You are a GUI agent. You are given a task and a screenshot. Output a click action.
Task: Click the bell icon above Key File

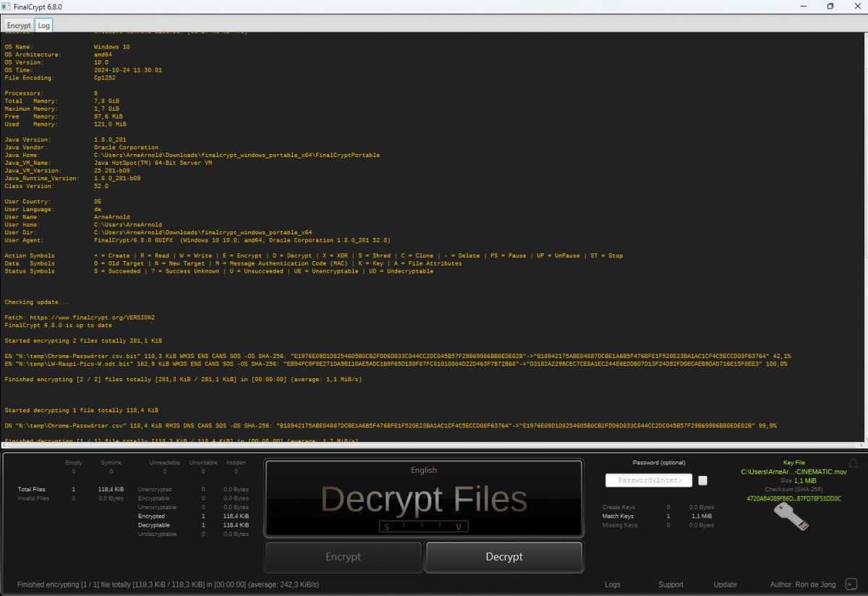click(x=853, y=463)
